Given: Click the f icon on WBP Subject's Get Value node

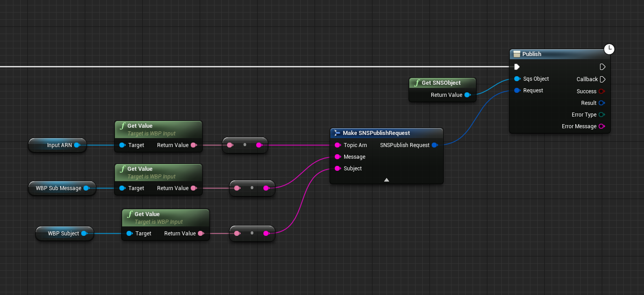Looking at the screenshot, I should tap(129, 214).
